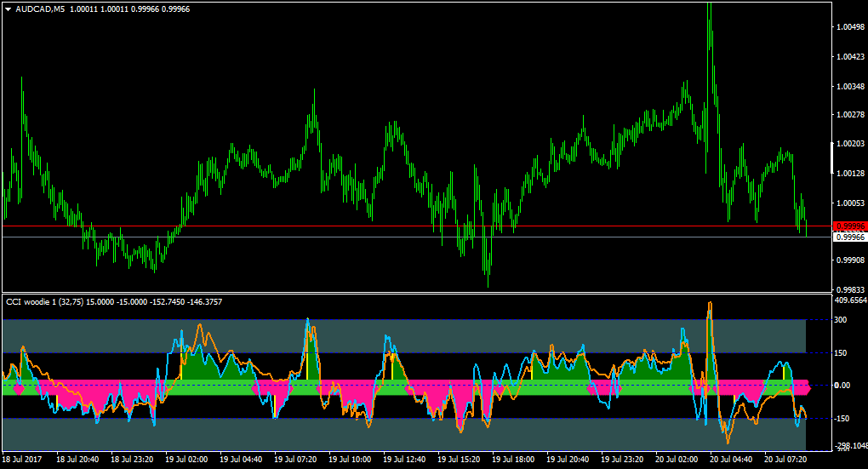Screen dimensions: 868x469
Task: Select the 18 Jul 23:20 time label
Action: (x=132, y=460)
